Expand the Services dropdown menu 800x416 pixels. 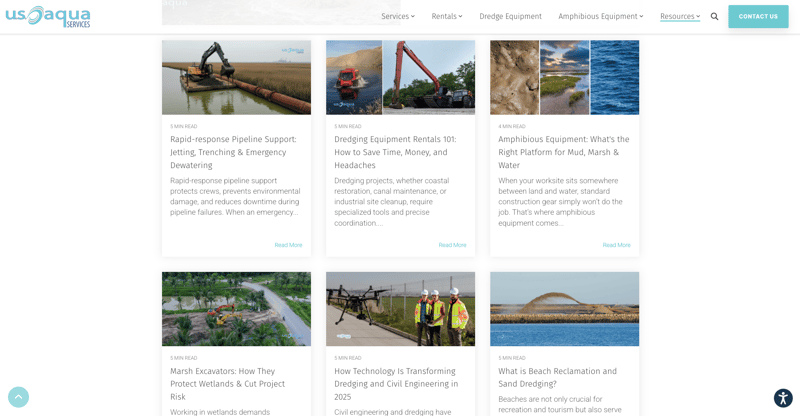tap(397, 16)
